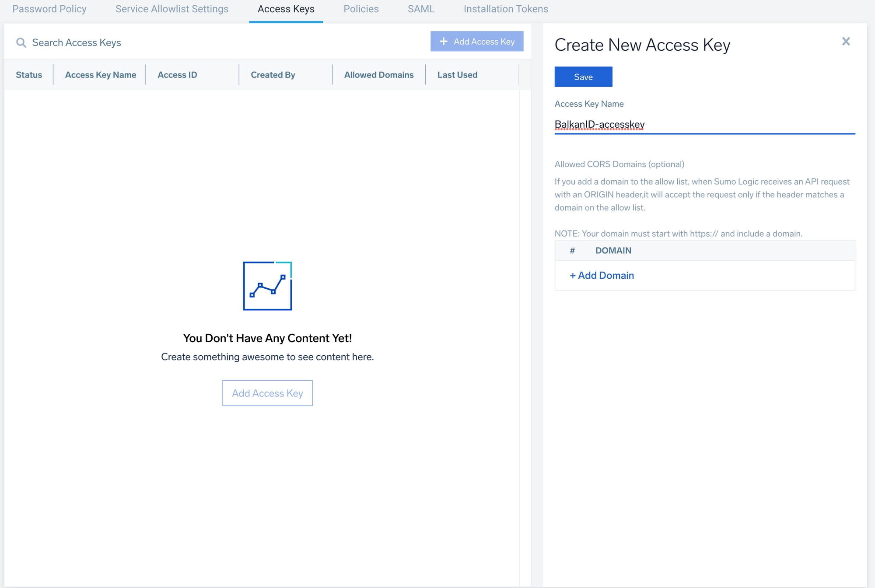Focus the Access Key Name field
Screen dimensions: 875x588
(x=704, y=125)
